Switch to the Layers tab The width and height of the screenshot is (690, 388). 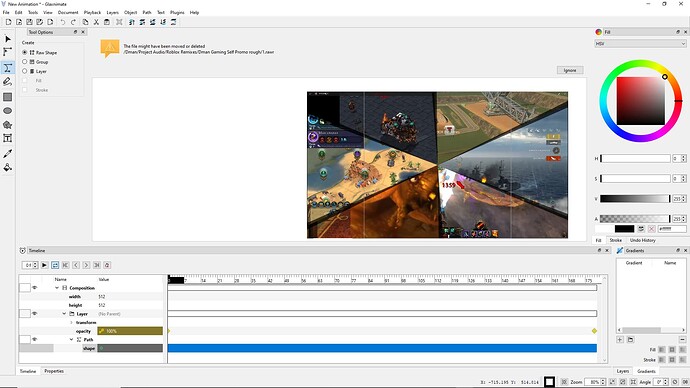point(622,371)
